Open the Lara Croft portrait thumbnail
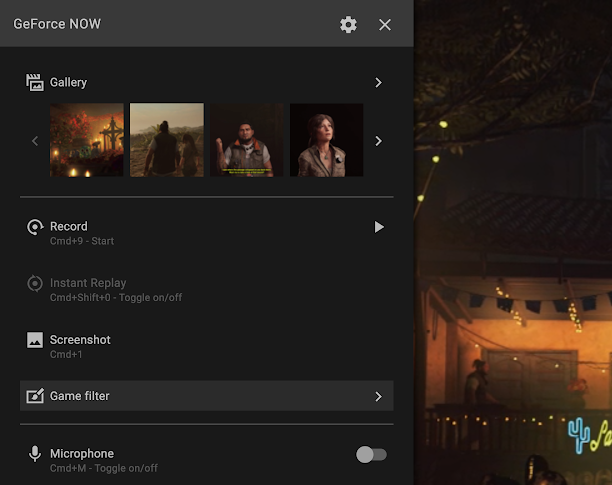Screen dimensions: 612x485 [326, 140]
